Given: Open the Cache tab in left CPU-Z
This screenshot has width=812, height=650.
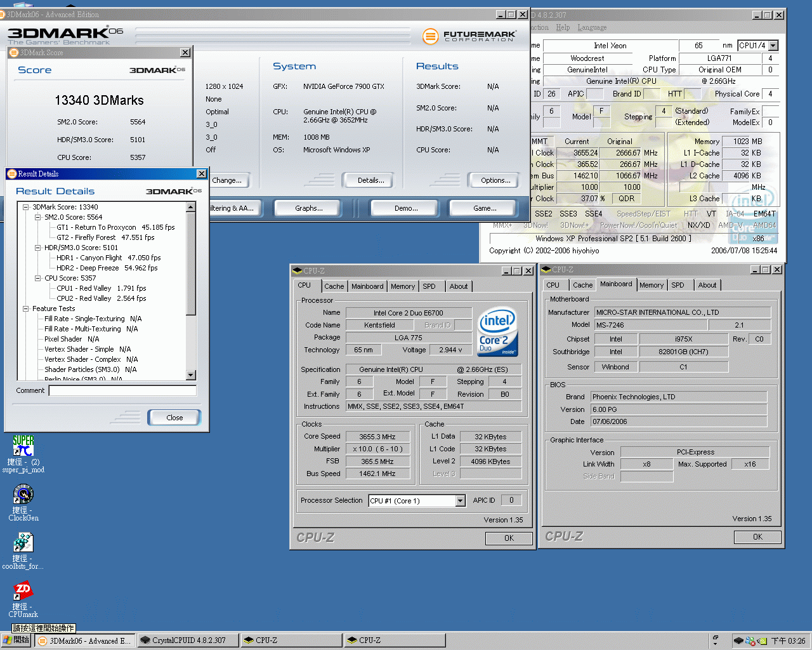Looking at the screenshot, I should (334, 287).
